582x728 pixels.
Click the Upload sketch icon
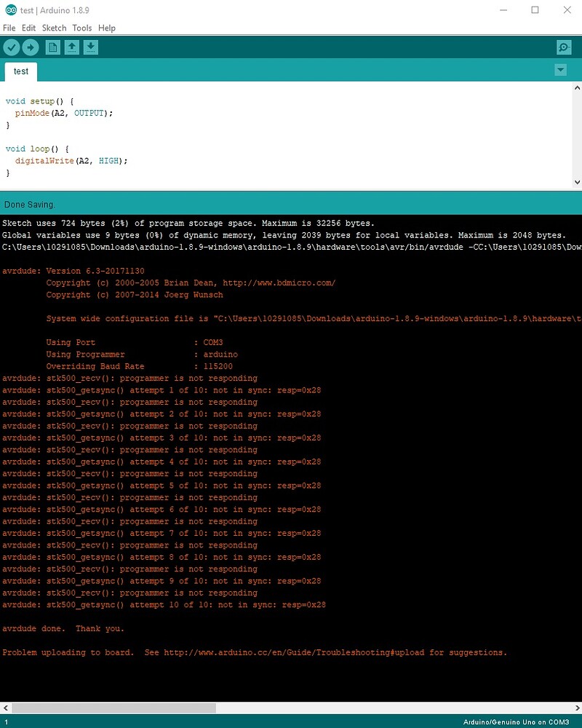(31, 47)
